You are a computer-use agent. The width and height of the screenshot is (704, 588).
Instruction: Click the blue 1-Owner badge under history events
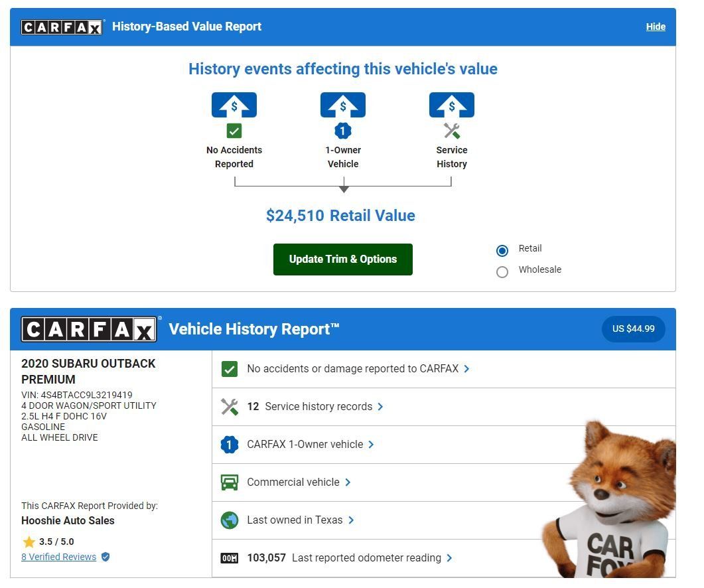(x=343, y=131)
